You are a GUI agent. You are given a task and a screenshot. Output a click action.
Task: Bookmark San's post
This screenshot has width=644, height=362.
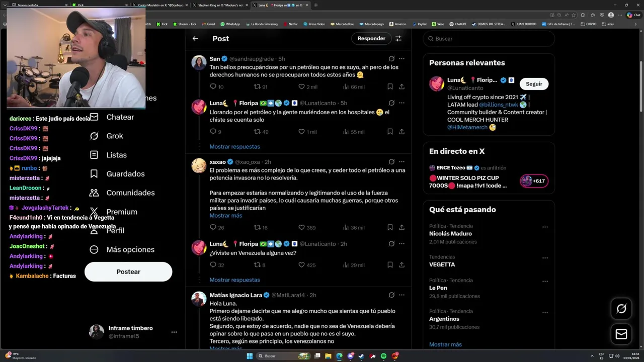tap(390, 86)
